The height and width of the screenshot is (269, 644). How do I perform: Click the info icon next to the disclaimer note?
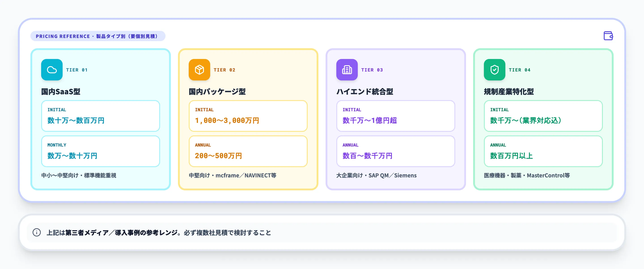(x=36, y=233)
